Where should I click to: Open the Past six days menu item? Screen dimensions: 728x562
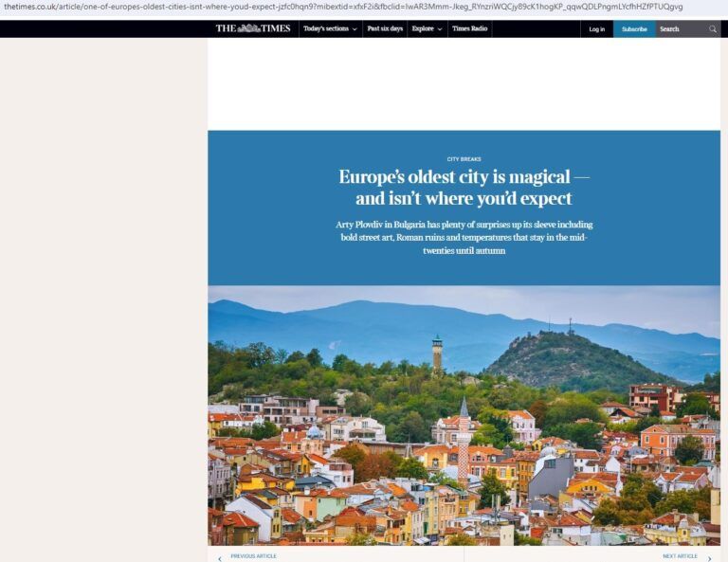coord(385,29)
